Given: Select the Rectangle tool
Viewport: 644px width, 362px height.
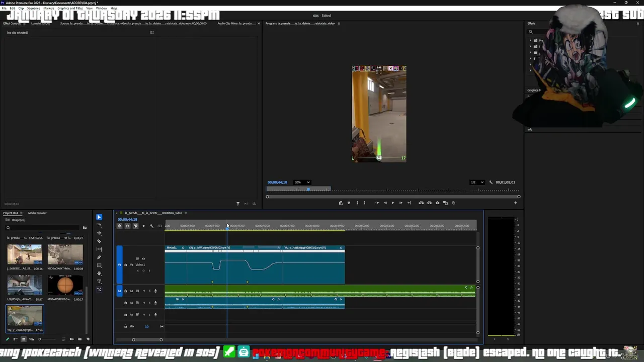Looking at the screenshot, I should click(99, 265).
